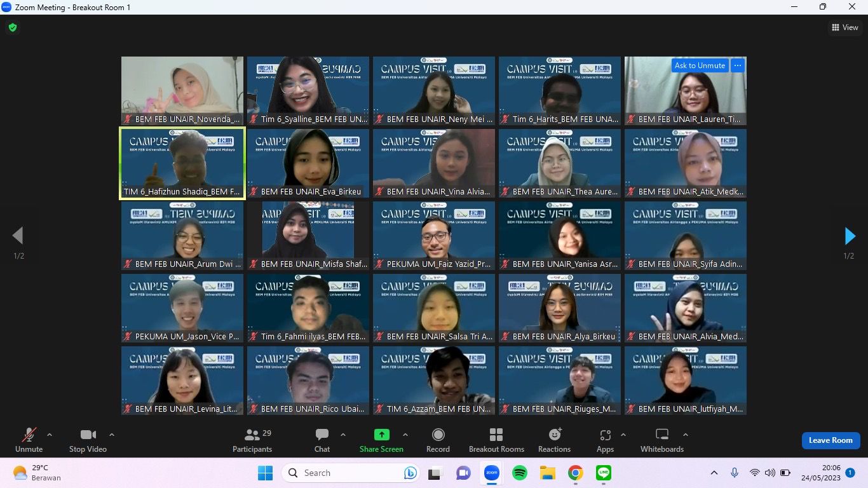
Task: Click the Leave Room button
Action: [831, 440]
